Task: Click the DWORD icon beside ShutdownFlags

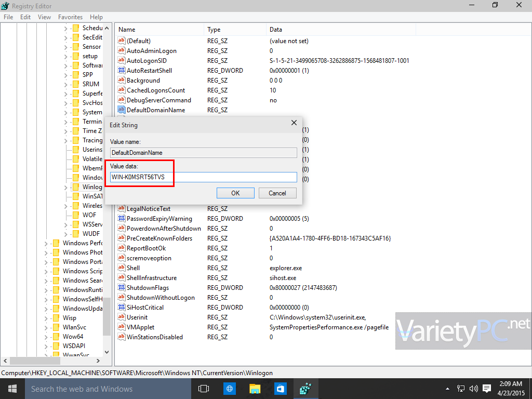Action: coord(121,287)
